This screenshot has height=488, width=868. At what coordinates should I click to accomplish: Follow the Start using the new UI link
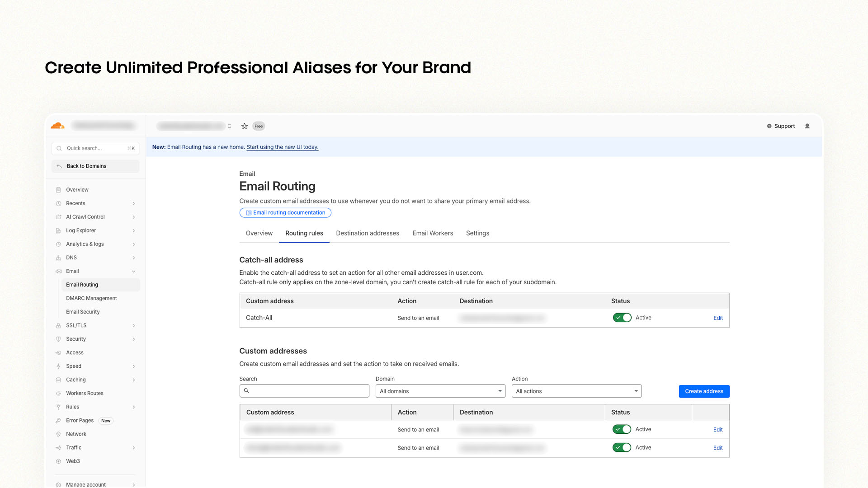282,147
